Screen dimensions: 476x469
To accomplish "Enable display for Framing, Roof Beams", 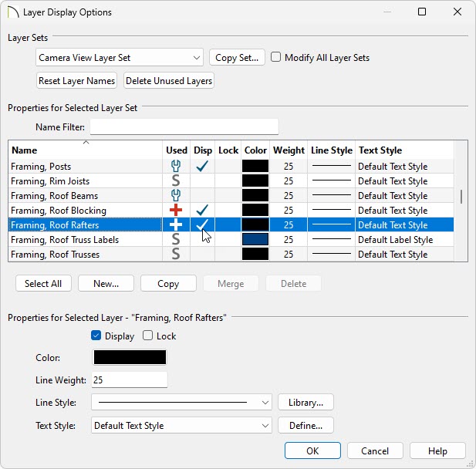I will (x=202, y=195).
